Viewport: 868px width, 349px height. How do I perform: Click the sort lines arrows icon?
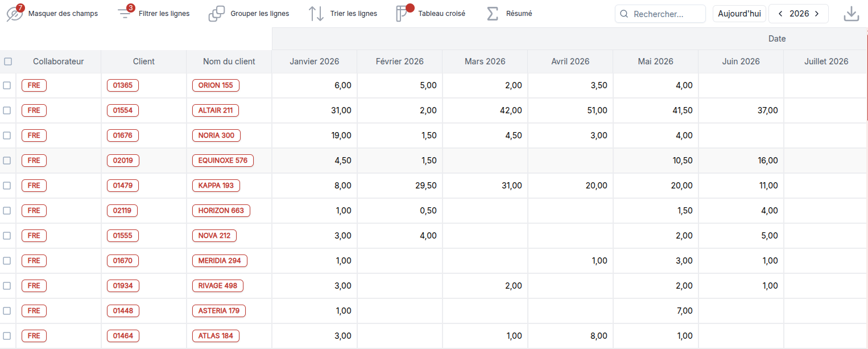(x=317, y=14)
